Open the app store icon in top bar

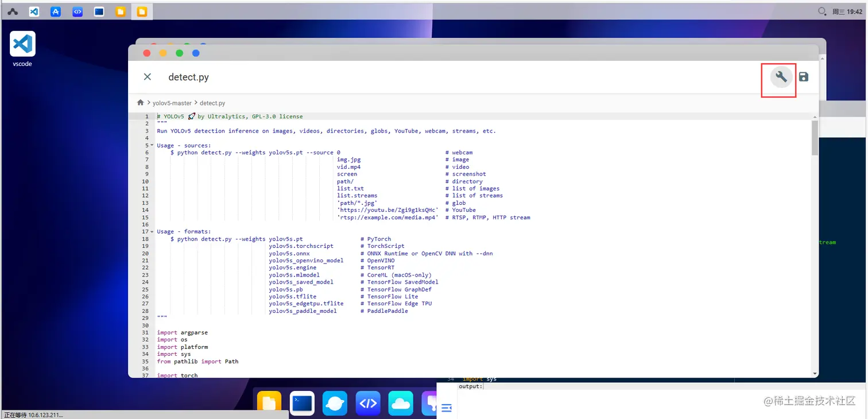[56, 11]
